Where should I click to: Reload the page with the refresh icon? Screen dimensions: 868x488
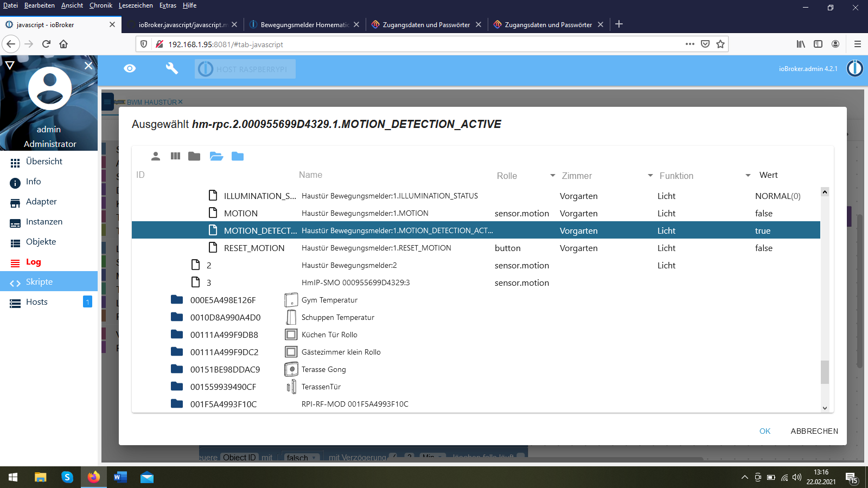(46, 44)
